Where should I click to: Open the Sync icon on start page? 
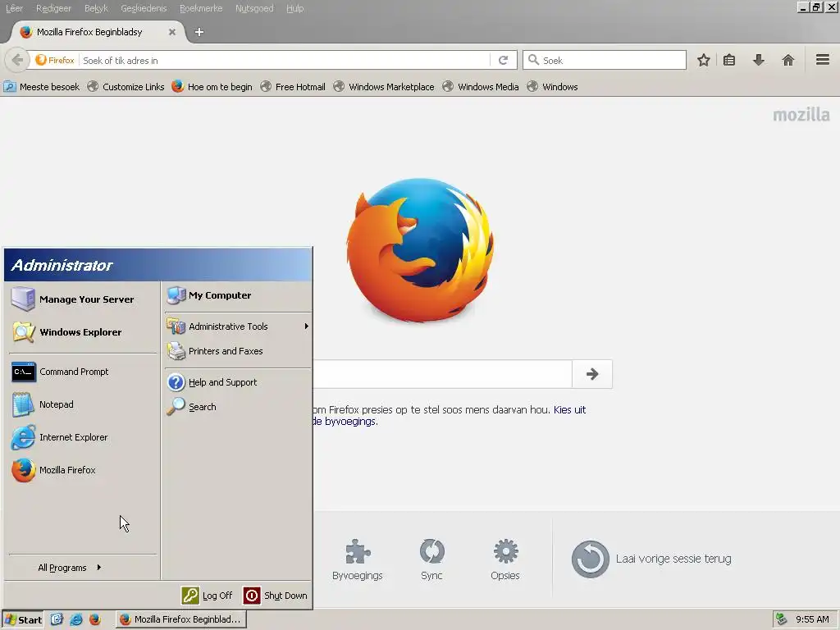coord(431,552)
